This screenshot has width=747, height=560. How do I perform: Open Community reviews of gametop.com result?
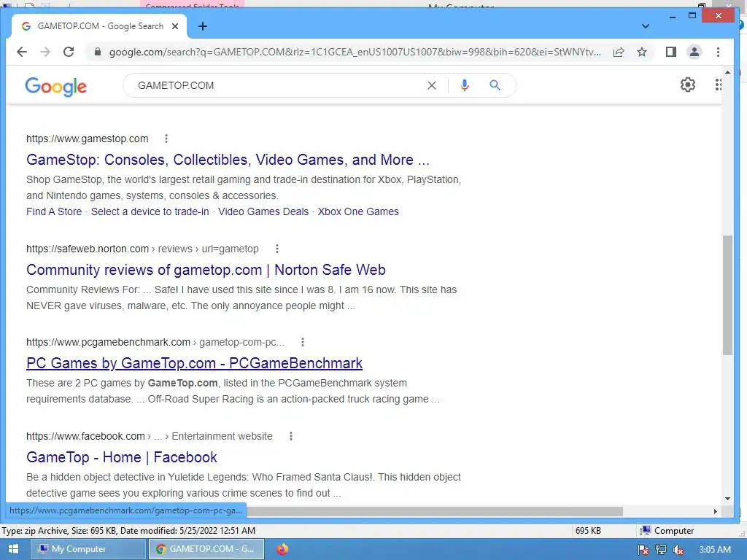click(x=206, y=270)
